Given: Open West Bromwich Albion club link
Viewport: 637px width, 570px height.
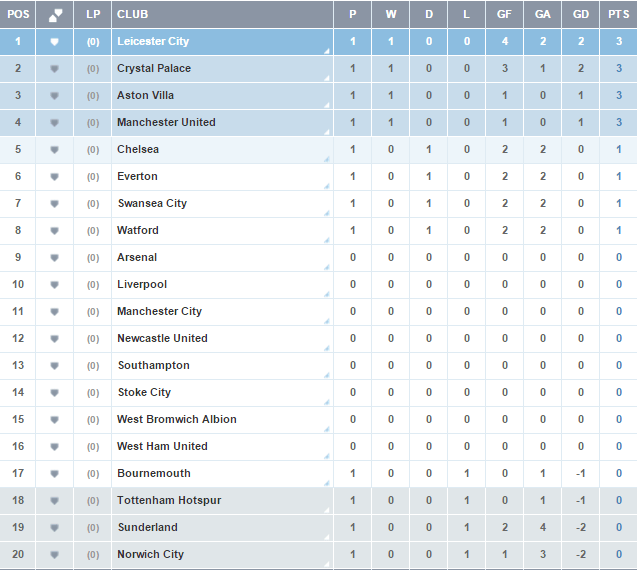Looking at the screenshot, I should pos(177,419).
